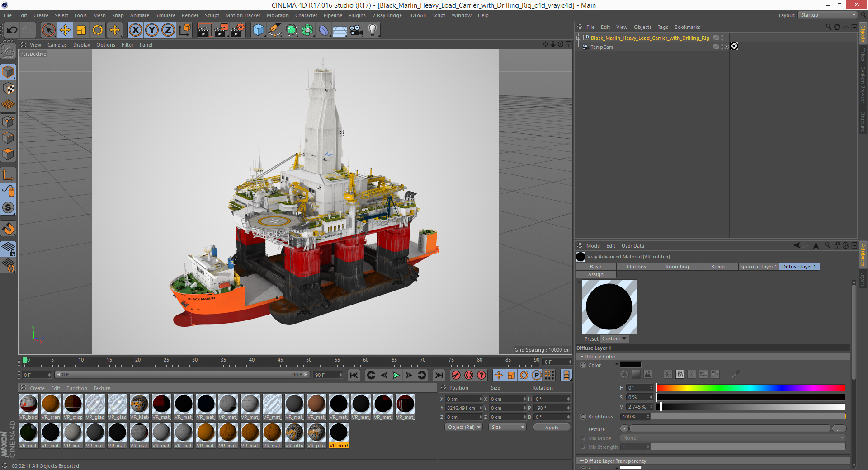Add a Cube primitive object

pos(259,30)
